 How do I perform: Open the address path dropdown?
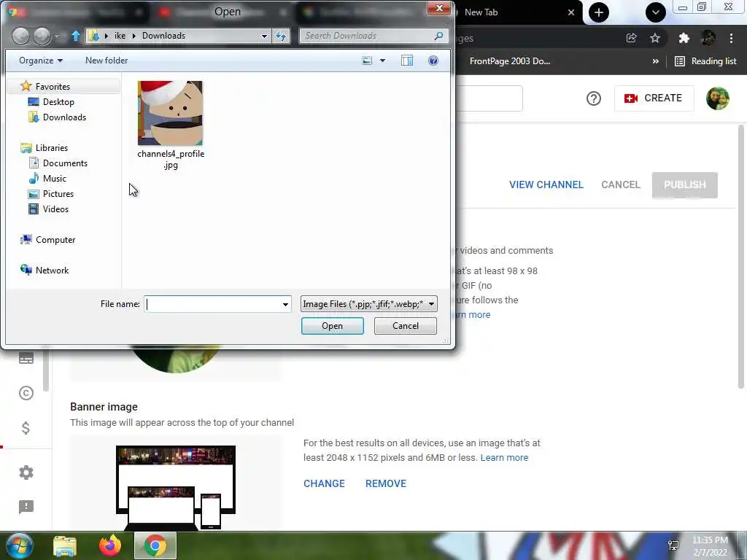pos(264,36)
